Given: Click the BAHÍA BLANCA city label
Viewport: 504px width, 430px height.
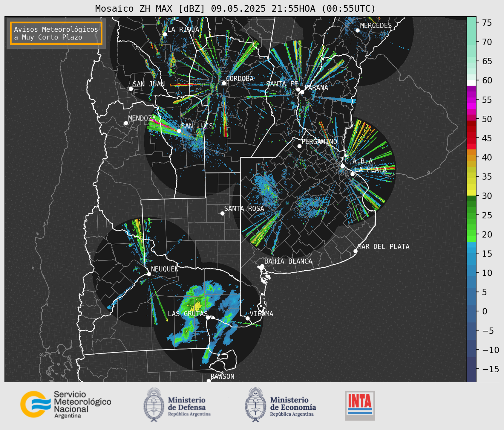Looking at the screenshot, I should point(288,261).
